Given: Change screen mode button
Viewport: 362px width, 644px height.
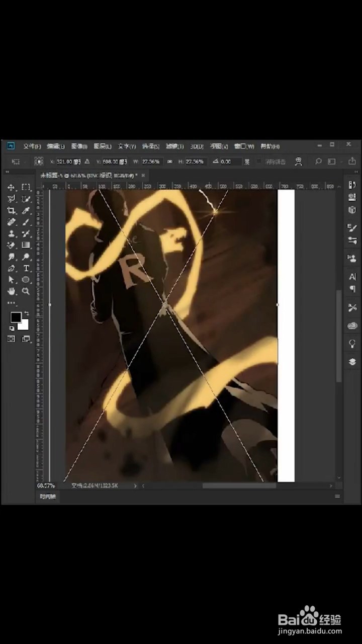Looking at the screenshot, I should pyautogui.click(x=26, y=339).
